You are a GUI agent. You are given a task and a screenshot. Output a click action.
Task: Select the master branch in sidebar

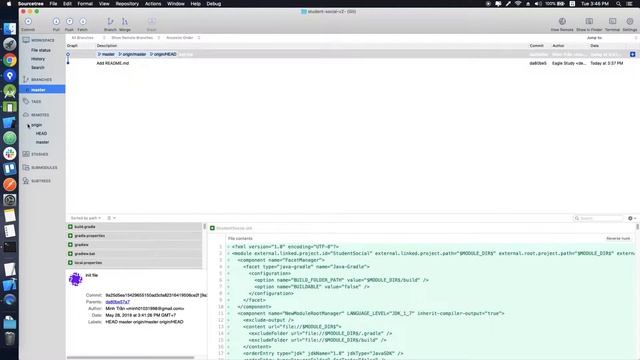coord(42,89)
